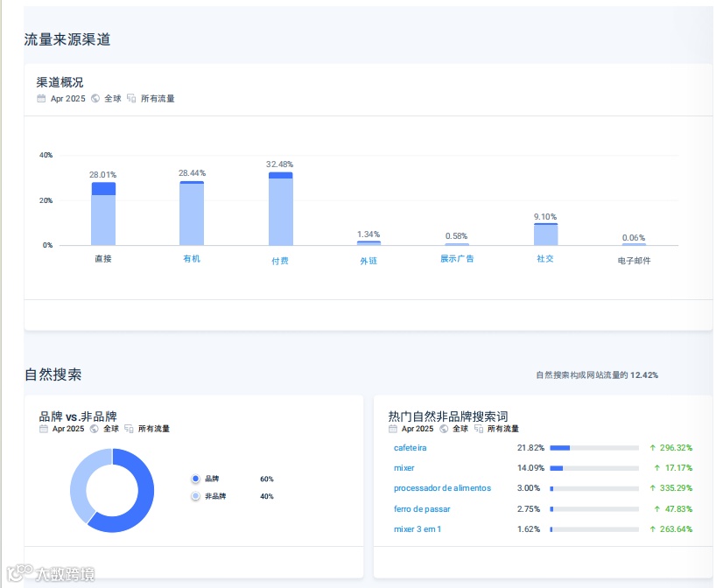Open ferro de passar keyword link
The image size is (723, 588).
(422, 508)
